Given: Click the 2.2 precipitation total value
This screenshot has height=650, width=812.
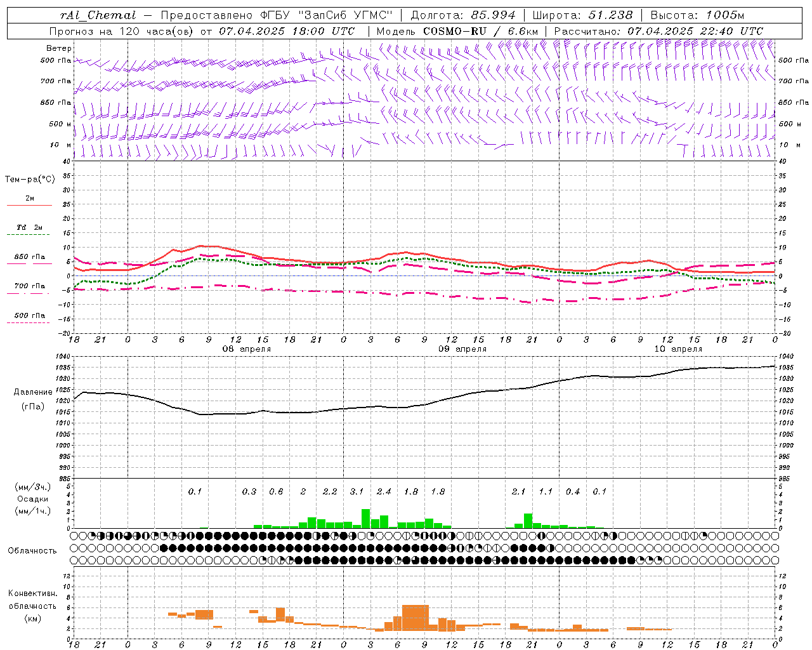Looking at the screenshot, I should (330, 491).
